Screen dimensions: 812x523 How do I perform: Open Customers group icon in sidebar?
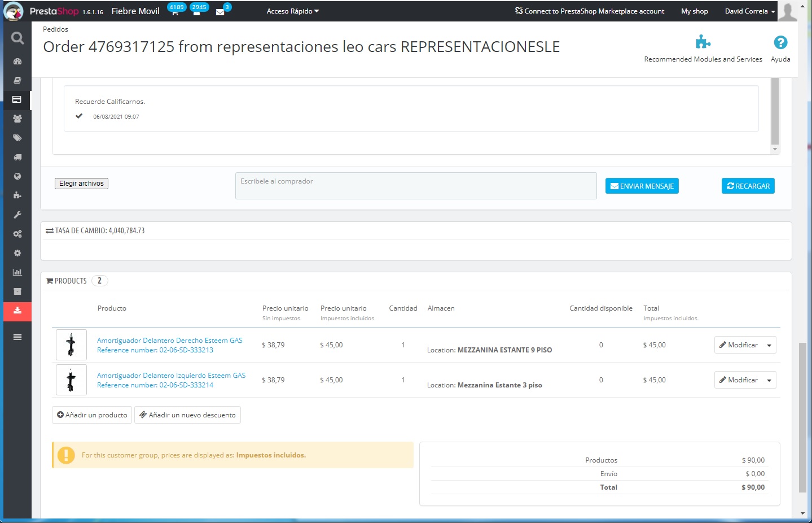(x=17, y=119)
